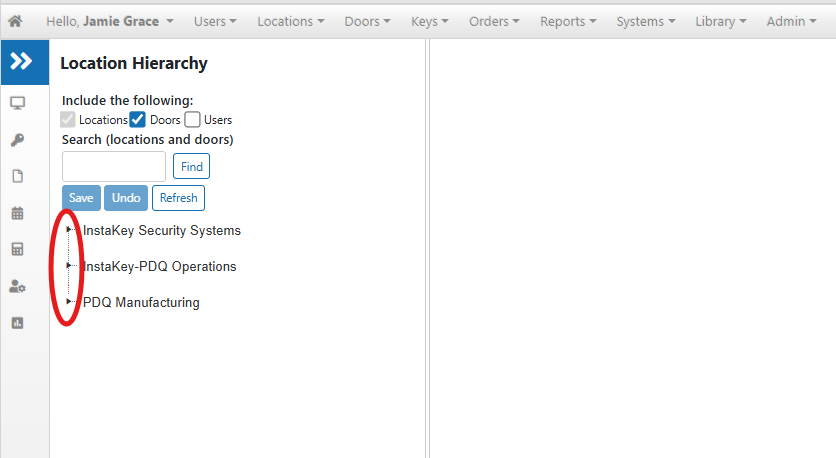
Task: Click the Undo button
Action: [x=126, y=198]
